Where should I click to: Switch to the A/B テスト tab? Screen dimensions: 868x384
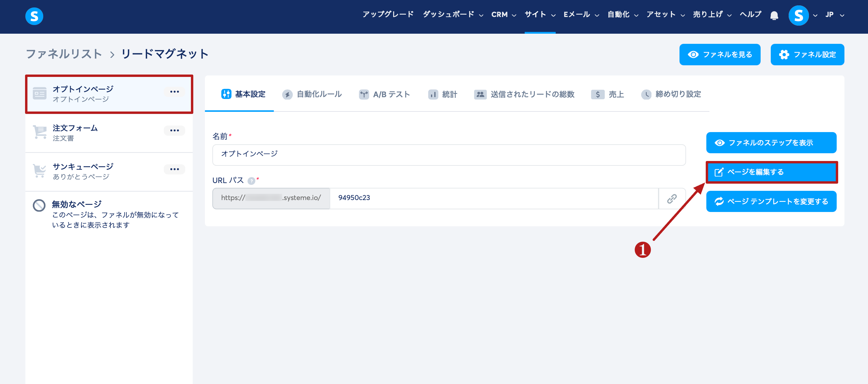pyautogui.click(x=384, y=94)
